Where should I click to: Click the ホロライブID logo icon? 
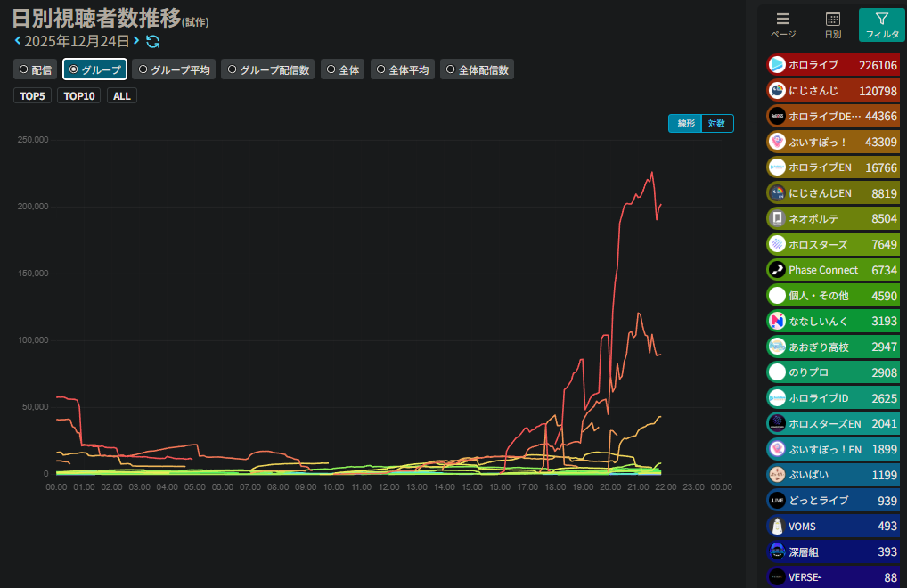coord(777,397)
